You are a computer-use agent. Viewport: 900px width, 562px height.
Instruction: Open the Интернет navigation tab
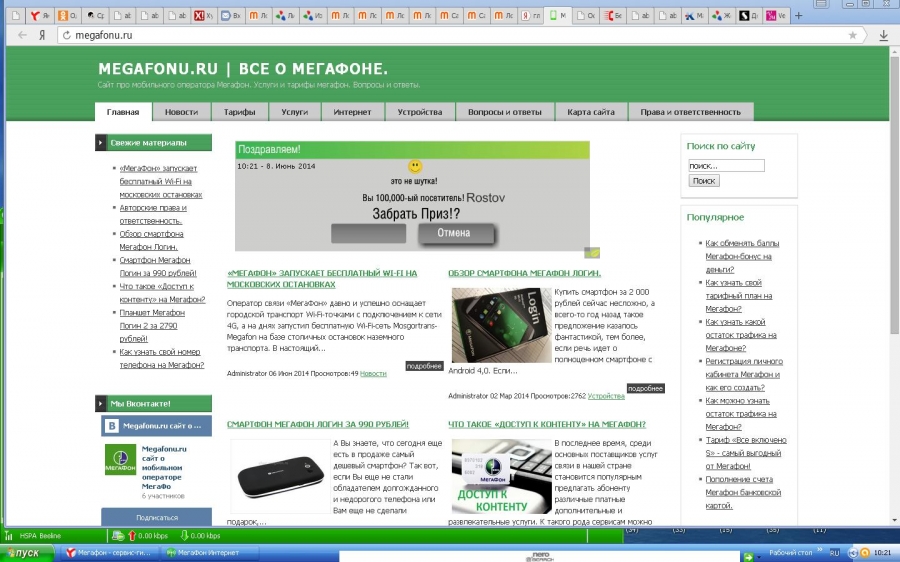pos(352,112)
